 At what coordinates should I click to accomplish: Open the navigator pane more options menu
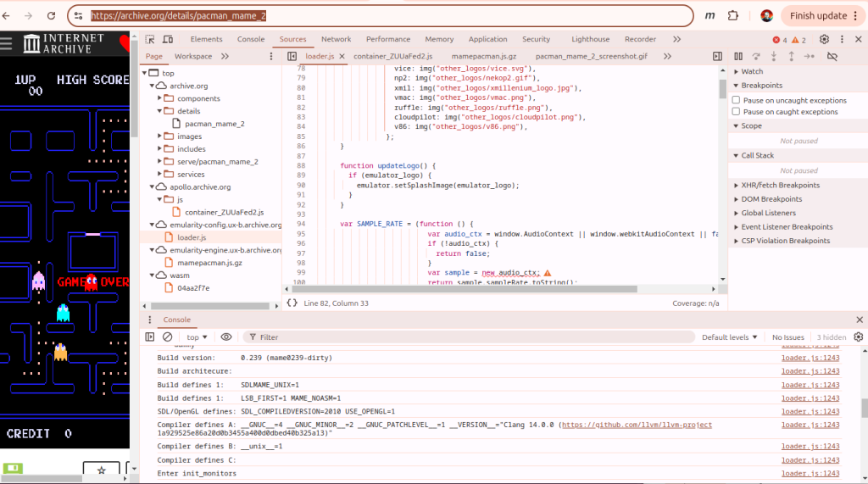(271, 56)
